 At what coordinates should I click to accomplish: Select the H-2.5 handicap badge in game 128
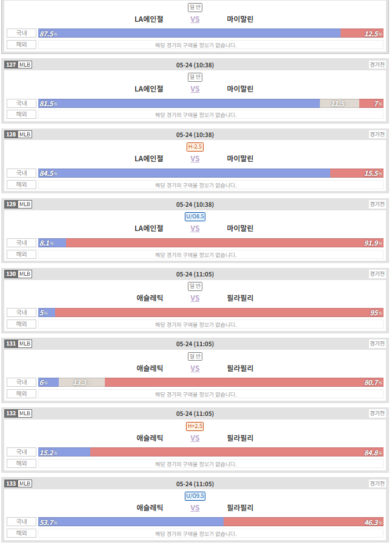pyautogui.click(x=195, y=147)
